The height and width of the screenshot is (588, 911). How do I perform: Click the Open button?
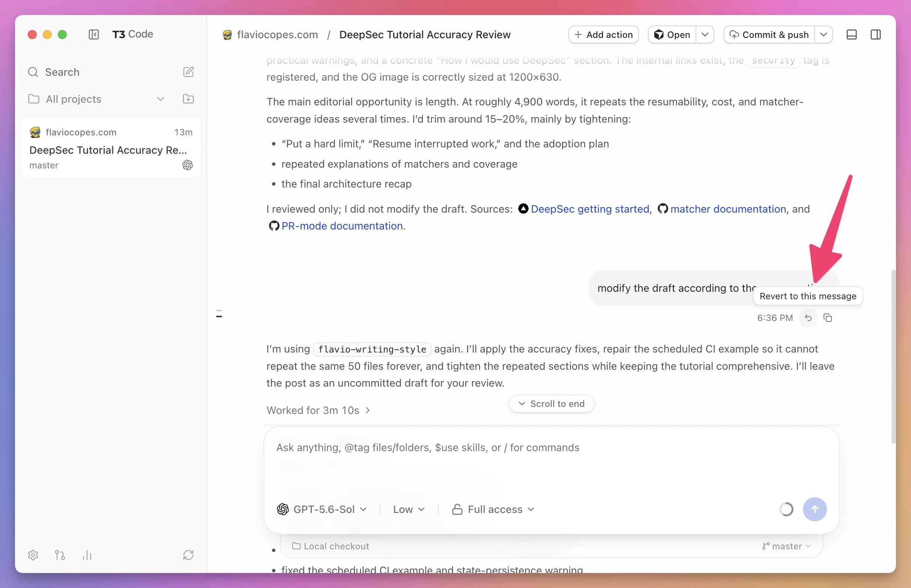pyautogui.click(x=672, y=34)
